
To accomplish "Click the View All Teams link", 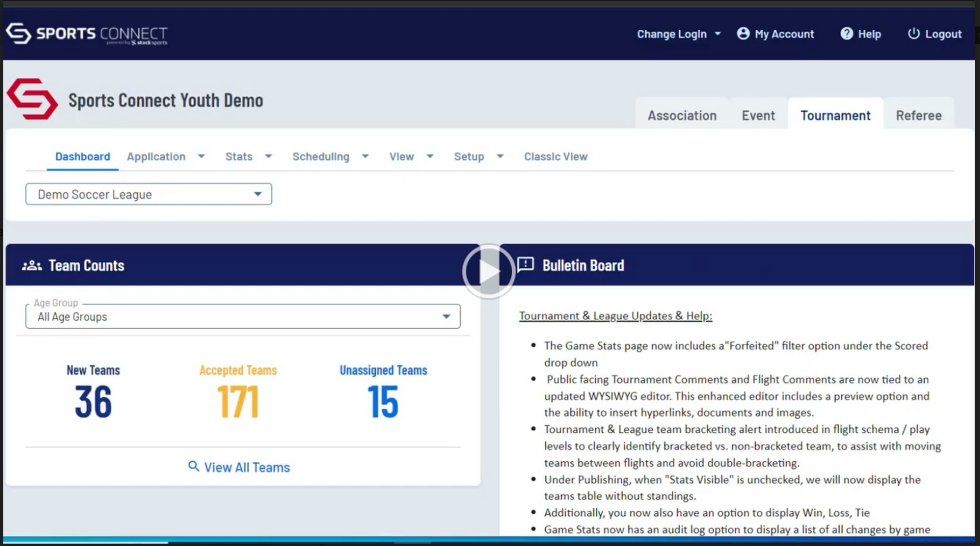I will [246, 467].
